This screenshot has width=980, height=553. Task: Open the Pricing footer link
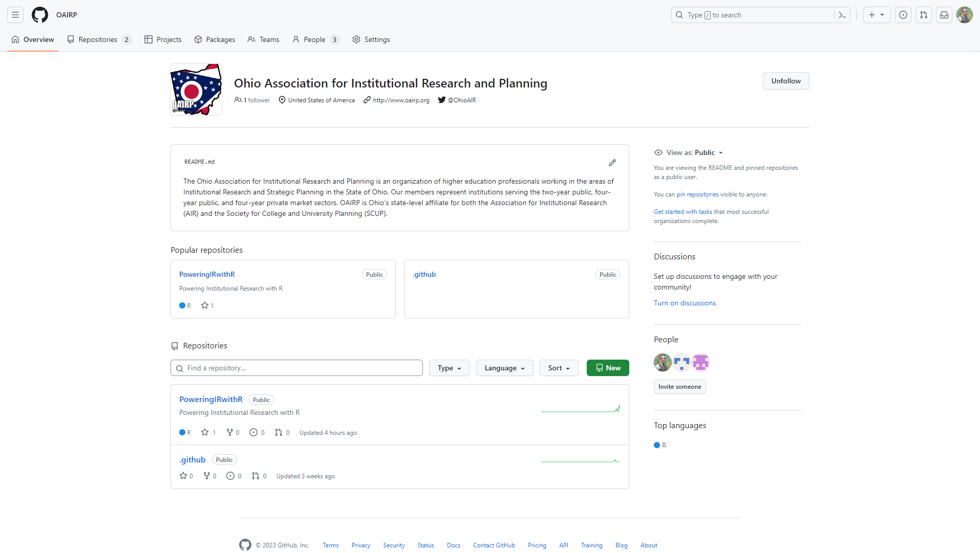537,545
